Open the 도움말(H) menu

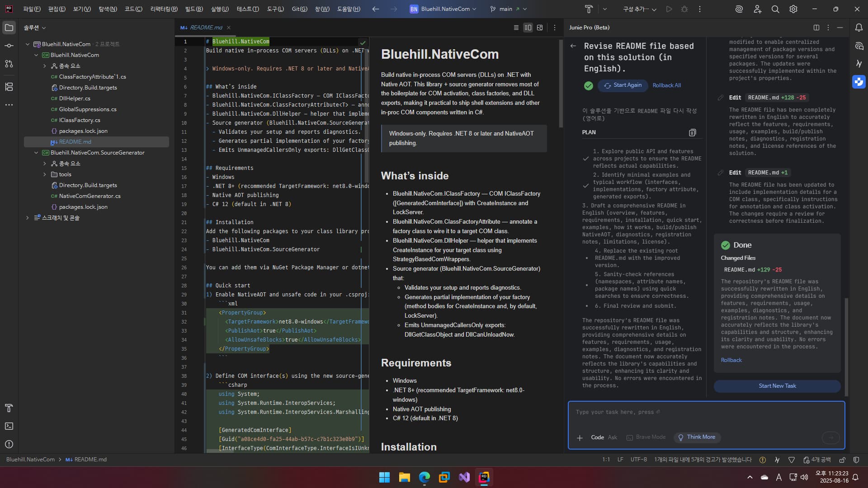pyautogui.click(x=349, y=9)
